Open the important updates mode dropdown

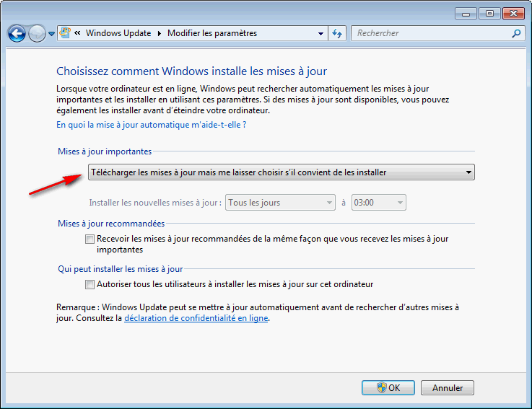coord(282,172)
